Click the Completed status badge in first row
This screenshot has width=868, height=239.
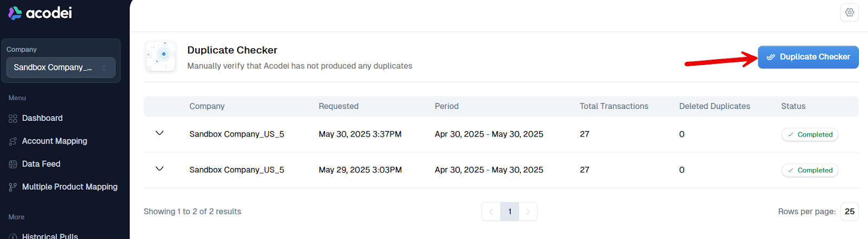(x=810, y=134)
